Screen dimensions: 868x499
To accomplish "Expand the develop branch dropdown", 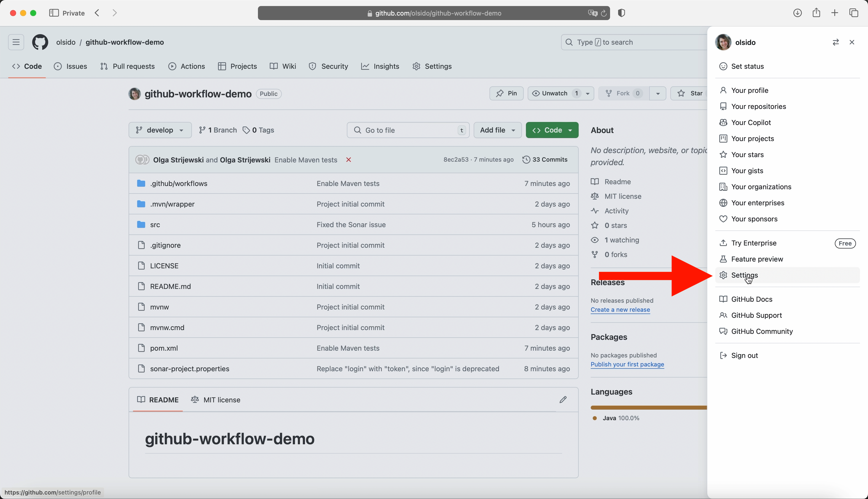I will point(160,130).
